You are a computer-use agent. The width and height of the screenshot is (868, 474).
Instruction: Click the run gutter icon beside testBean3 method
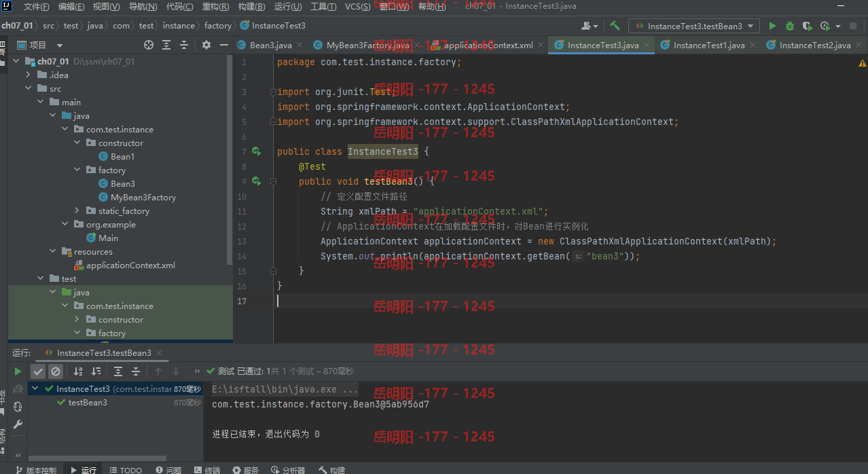tap(256, 181)
